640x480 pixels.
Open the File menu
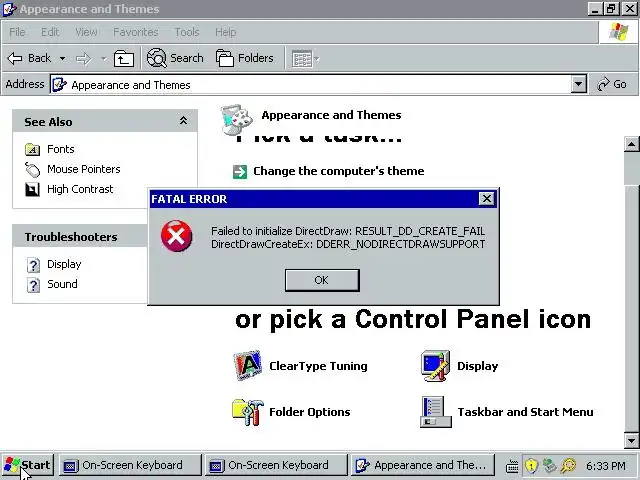[17, 32]
